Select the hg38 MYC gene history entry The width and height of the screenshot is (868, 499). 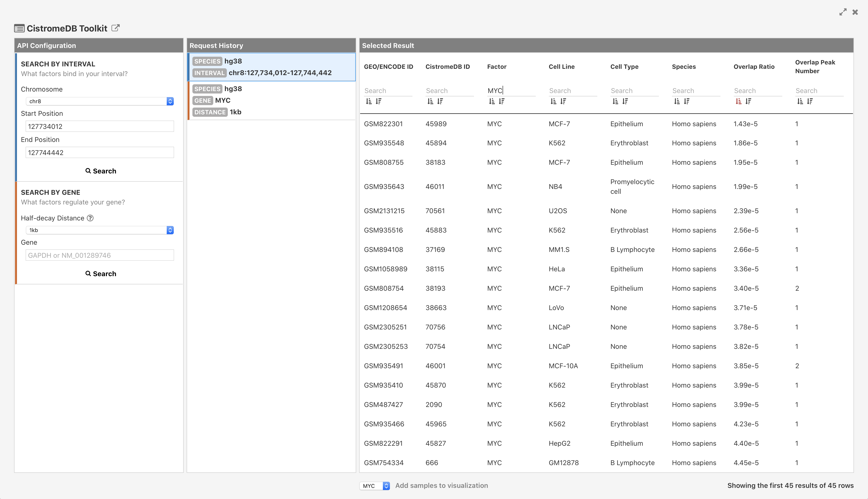(271, 101)
